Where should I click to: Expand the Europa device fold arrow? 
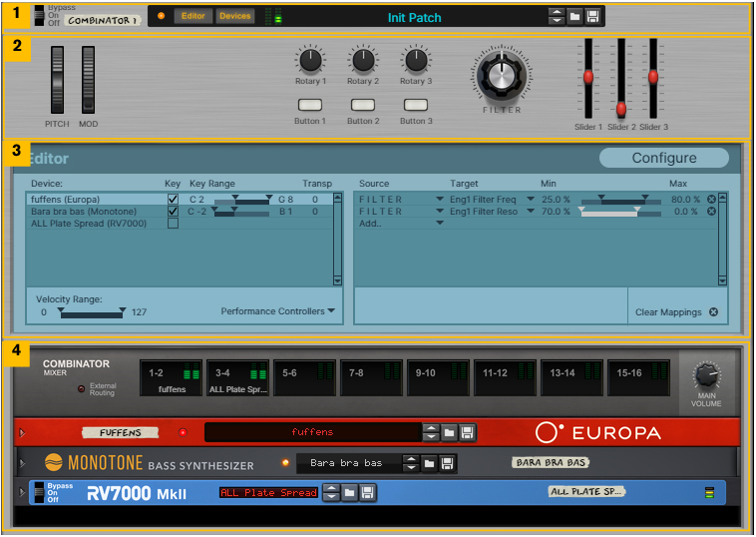22,433
